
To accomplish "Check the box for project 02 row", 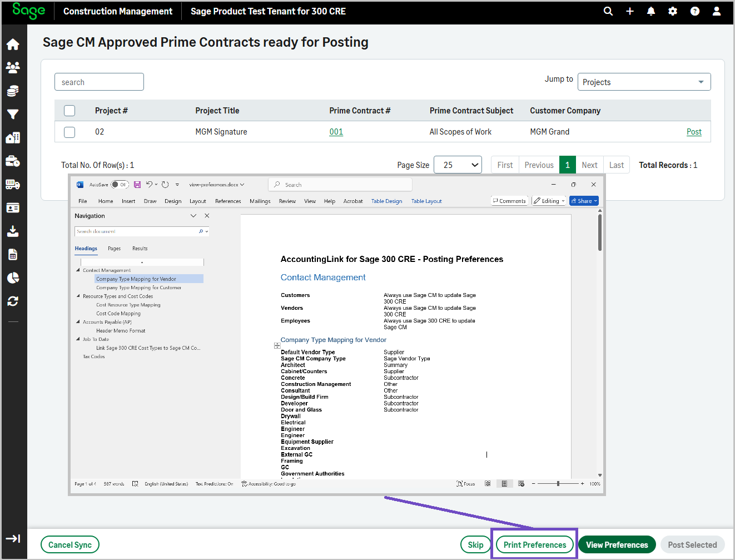I will coord(69,132).
